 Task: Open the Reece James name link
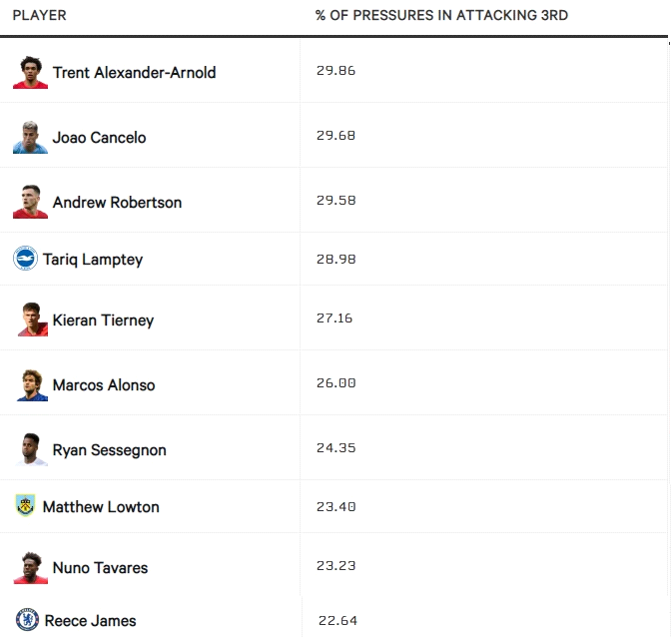[x=89, y=621]
